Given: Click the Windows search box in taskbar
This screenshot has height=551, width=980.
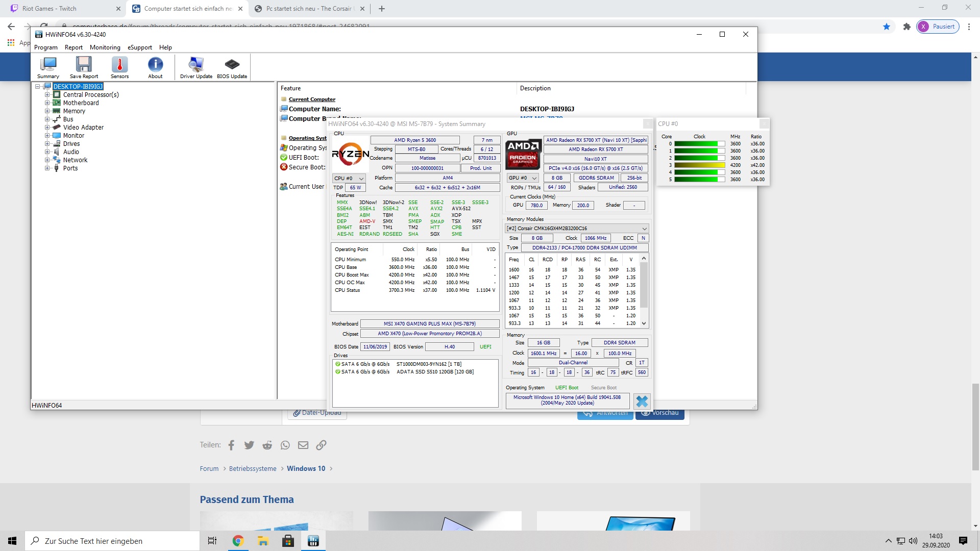Looking at the screenshot, I should 112,541.
